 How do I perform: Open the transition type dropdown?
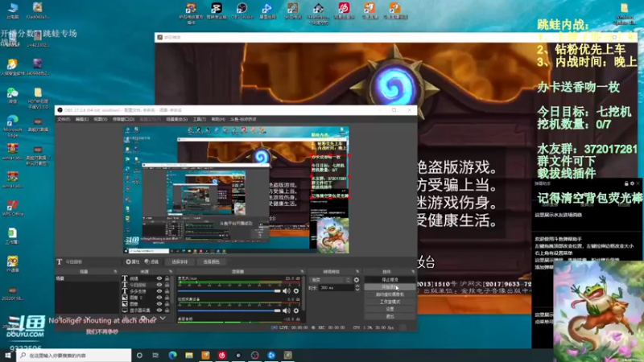click(x=331, y=280)
